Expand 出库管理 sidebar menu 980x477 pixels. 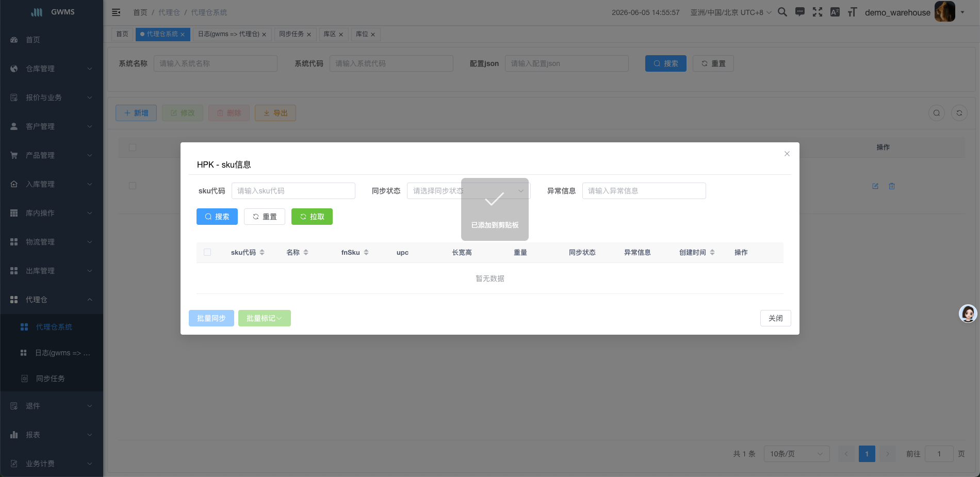52,271
